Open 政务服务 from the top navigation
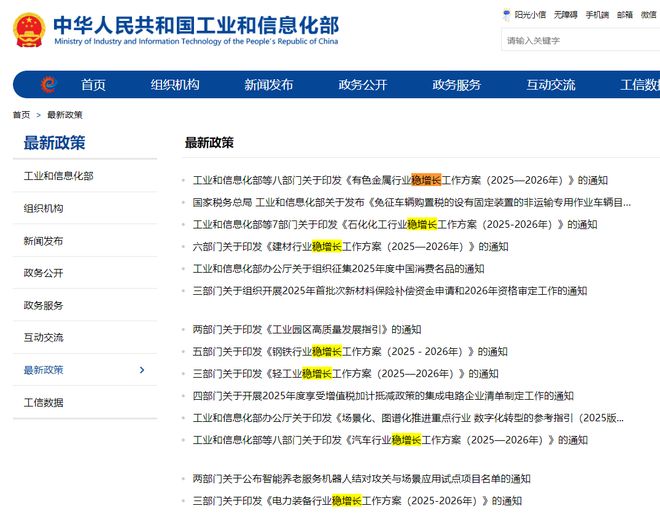660x514 pixels. click(457, 85)
